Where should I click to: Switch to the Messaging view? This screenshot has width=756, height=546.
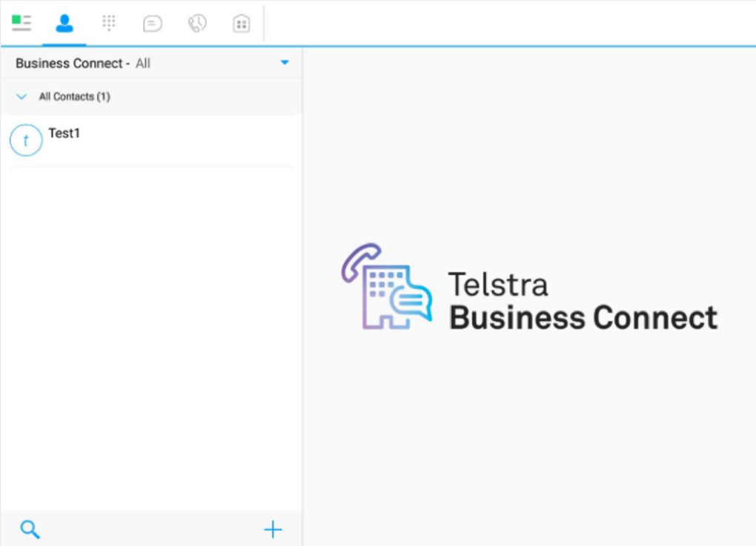[x=153, y=22]
